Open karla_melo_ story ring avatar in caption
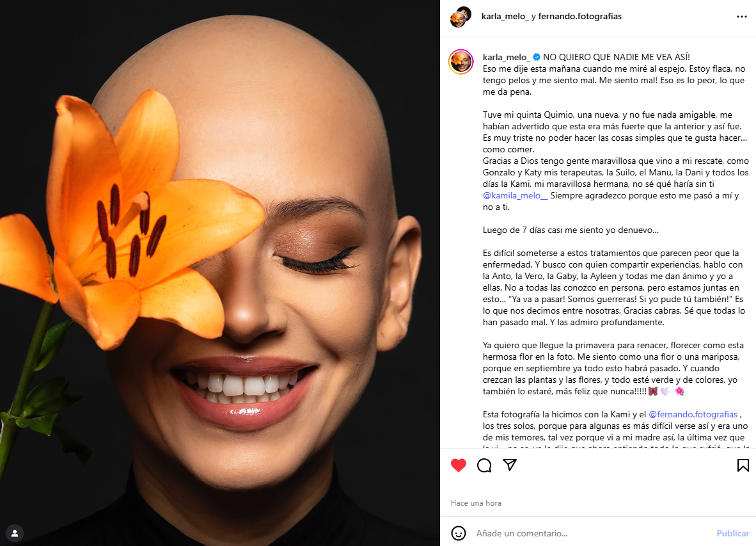This screenshot has height=546, width=756. (x=461, y=61)
